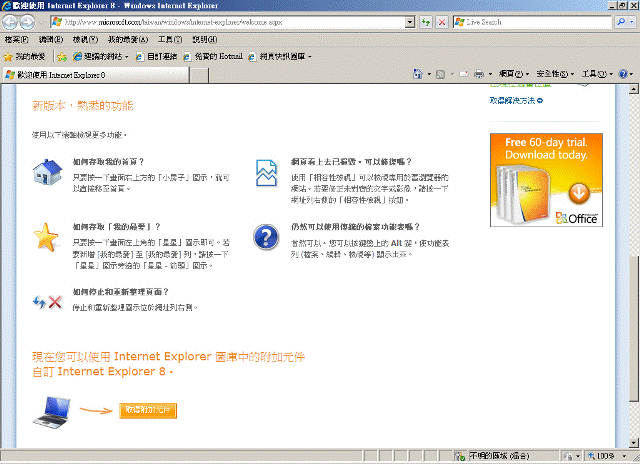This screenshot has height=464, width=640.
Task: Click the RSS feeds icon
Action: click(x=441, y=74)
